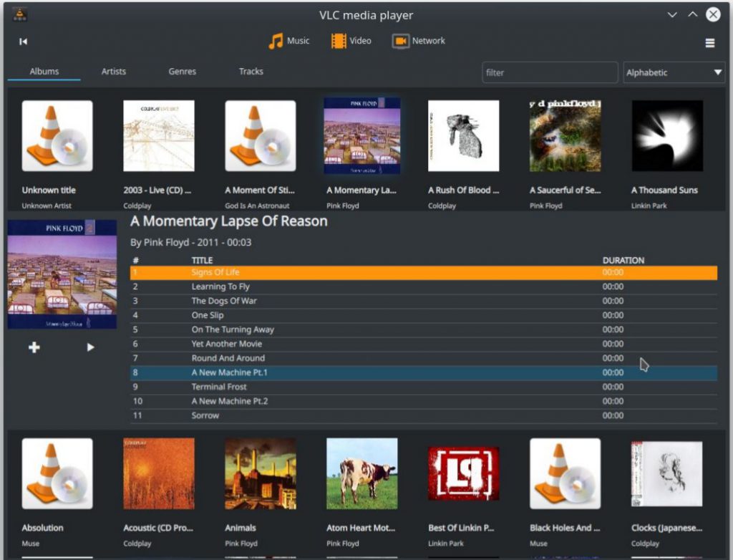Image resolution: width=733 pixels, height=560 pixels.
Task: Select A Thousand Suns album cover
Action: pos(667,135)
